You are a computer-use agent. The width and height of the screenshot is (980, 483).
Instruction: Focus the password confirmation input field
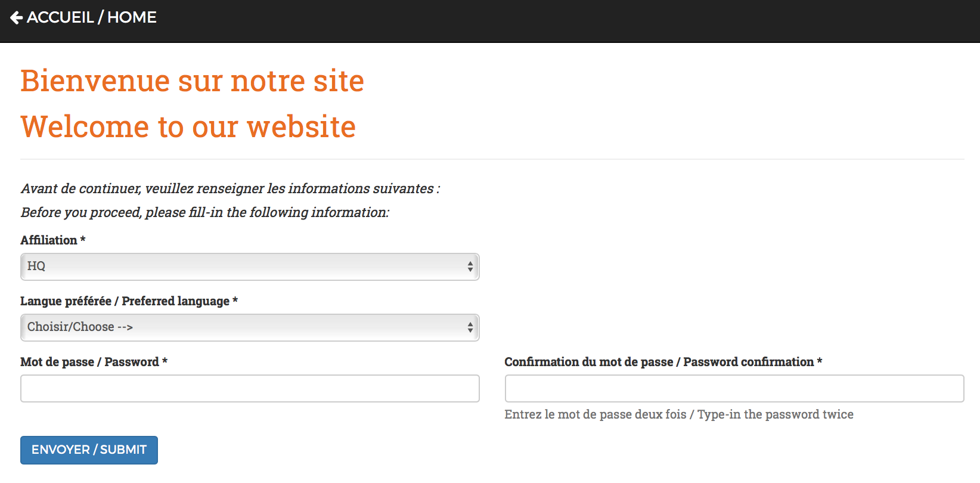[734, 388]
